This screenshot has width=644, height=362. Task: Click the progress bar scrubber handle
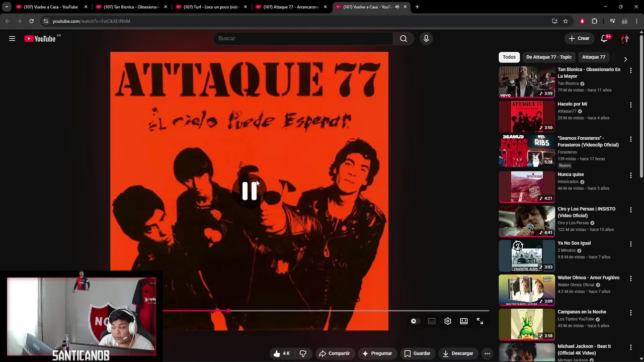(228, 311)
